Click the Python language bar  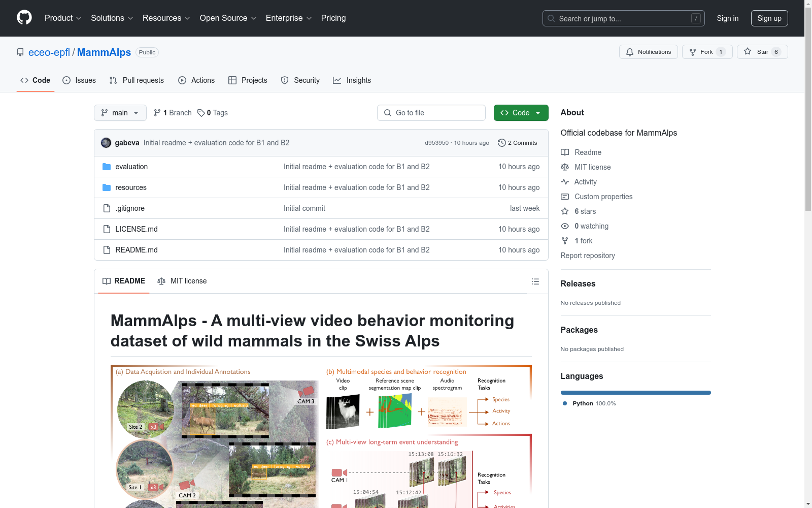tap(636, 393)
